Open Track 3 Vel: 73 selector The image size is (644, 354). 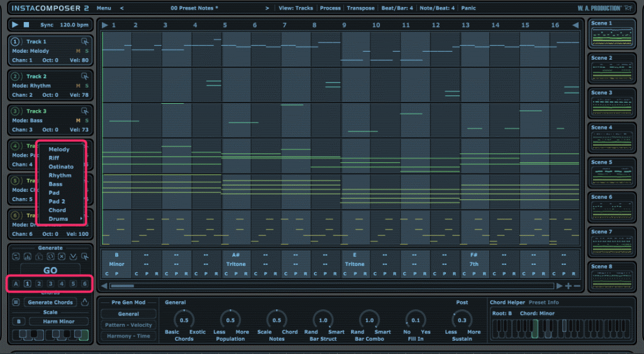pos(79,130)
